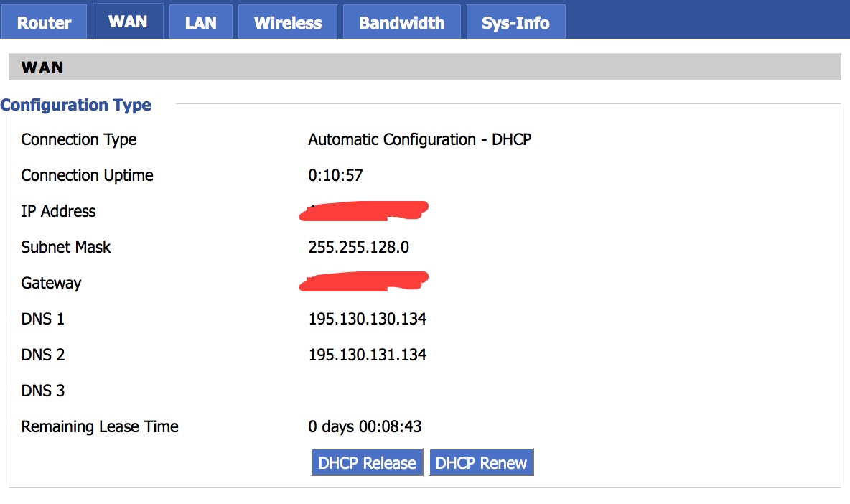Image resolution: width=850 pixels, height=504 pixels.
Task: Click the DNS 3 label
Action: (x=43, y=391)
